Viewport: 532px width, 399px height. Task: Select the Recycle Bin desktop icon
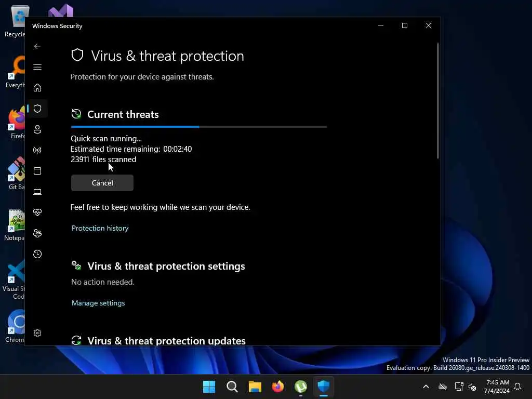(x=15, y=21)
